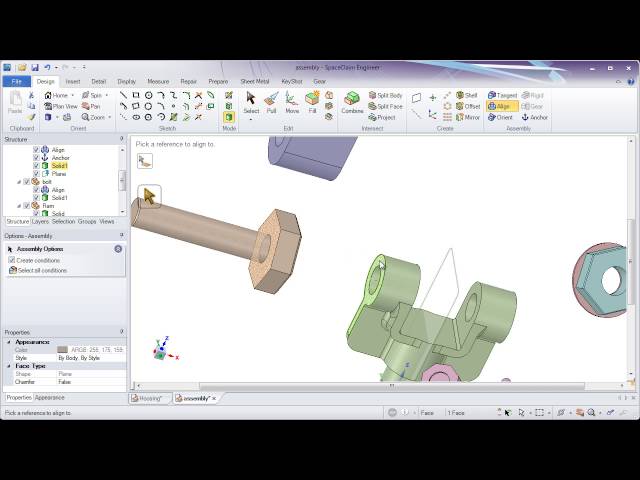640x480 pixels.
Task: Select the Orient assembly condition
Action: click(x=500, y=117)
